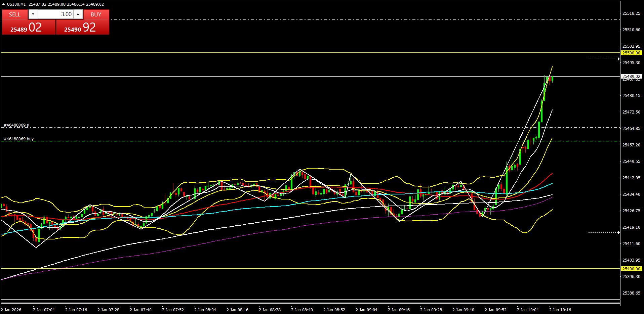Increase trade volume with up arrow

78,14
